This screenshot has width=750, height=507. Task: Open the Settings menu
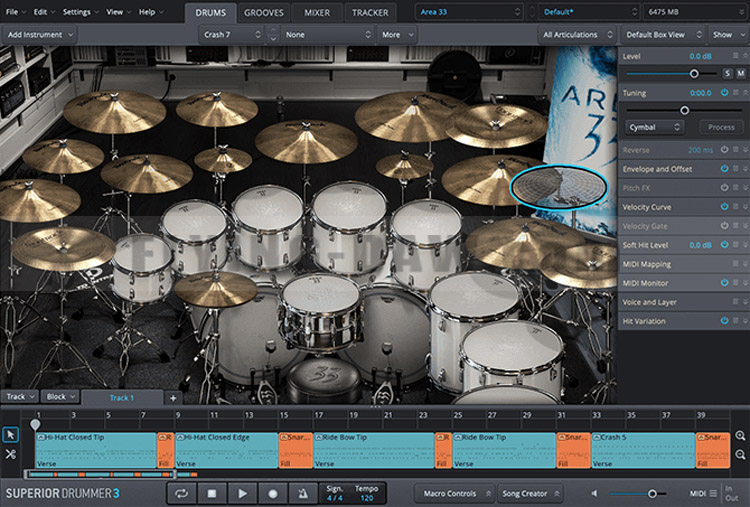[79, 12]
